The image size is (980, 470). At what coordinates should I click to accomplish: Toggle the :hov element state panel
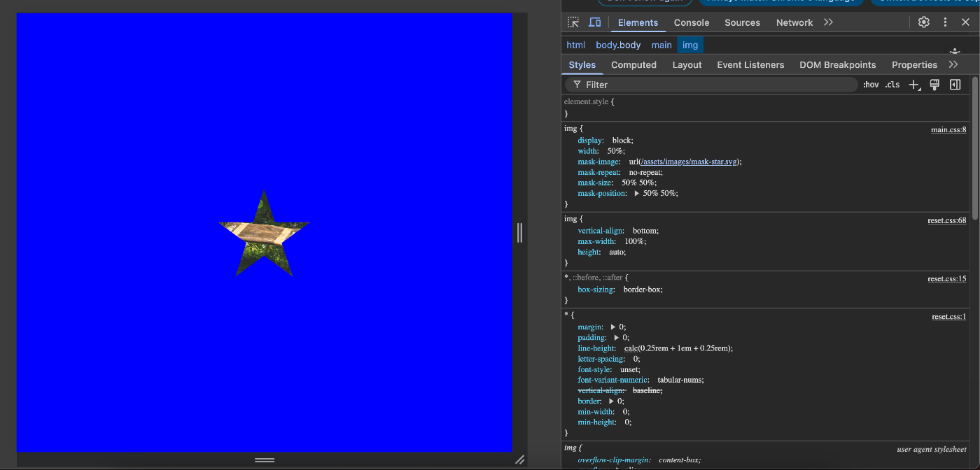[871, 85]
